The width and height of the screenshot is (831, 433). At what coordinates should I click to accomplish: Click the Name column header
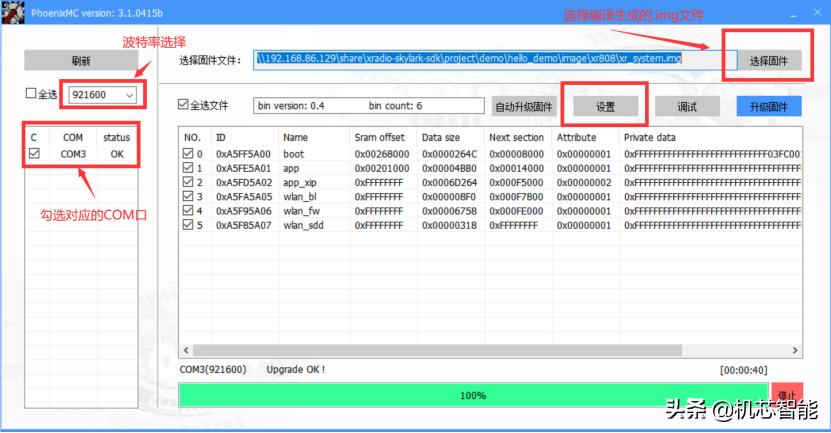click(295, 138)
